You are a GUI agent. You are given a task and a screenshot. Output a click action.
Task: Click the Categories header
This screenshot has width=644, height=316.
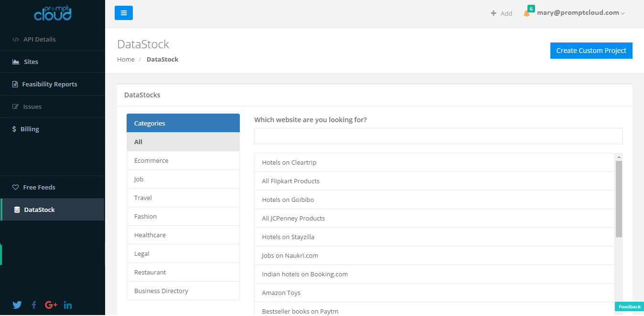[x=183, y=123]
